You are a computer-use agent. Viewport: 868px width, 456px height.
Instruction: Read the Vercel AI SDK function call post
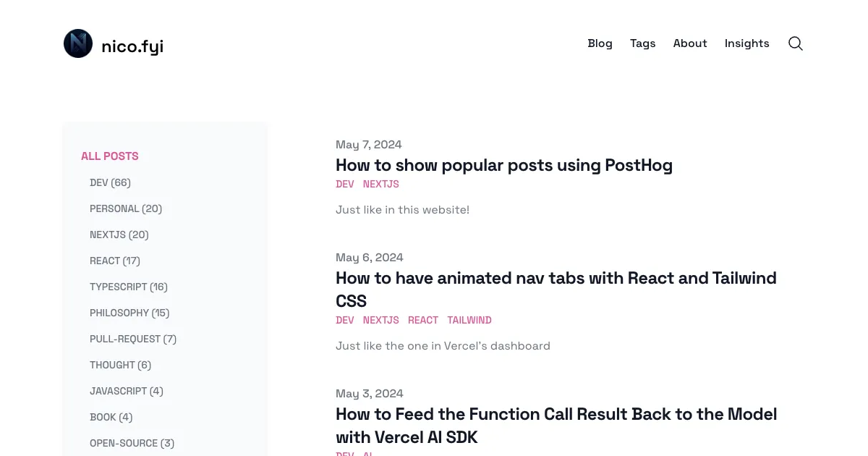[556, 426]
